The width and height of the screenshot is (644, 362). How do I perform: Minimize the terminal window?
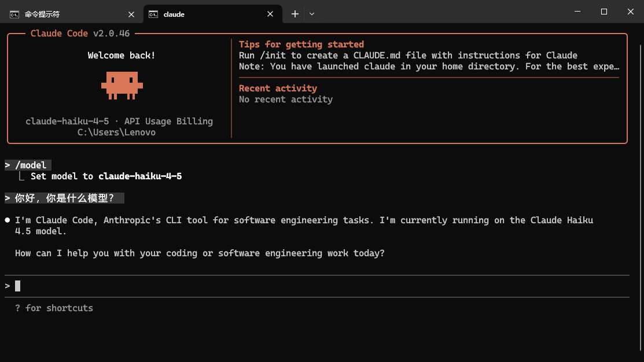pyautogui.click(x=577, y=12)
